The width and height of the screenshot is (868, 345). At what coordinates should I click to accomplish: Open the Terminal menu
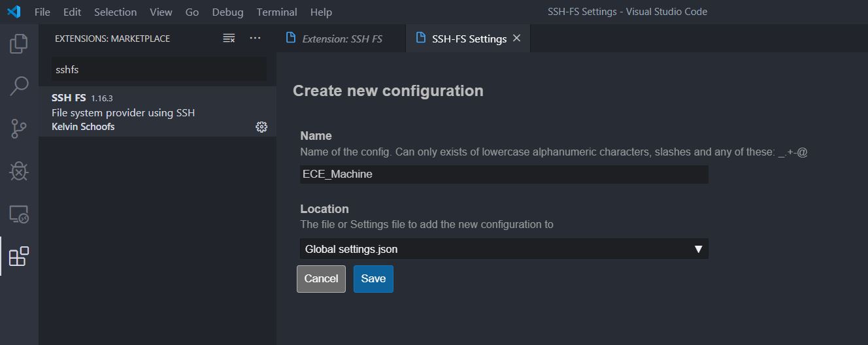click(x=276, y=12)
